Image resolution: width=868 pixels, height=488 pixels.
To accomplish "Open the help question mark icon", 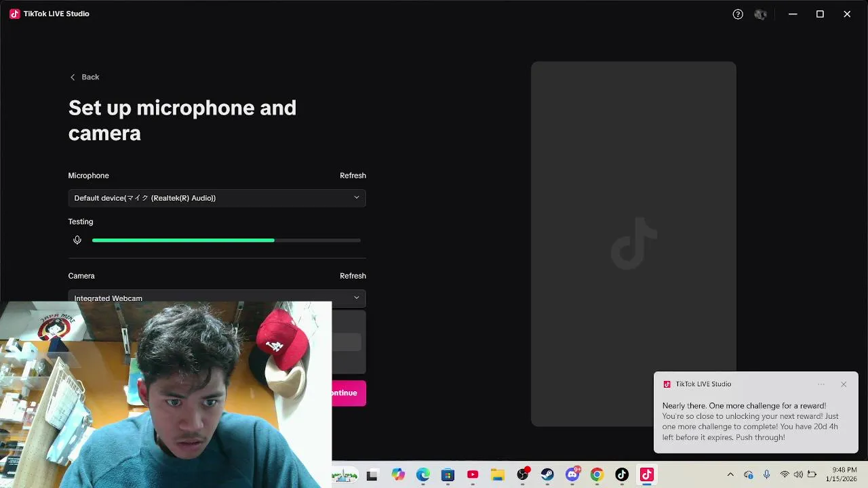I will pos(738,14).
